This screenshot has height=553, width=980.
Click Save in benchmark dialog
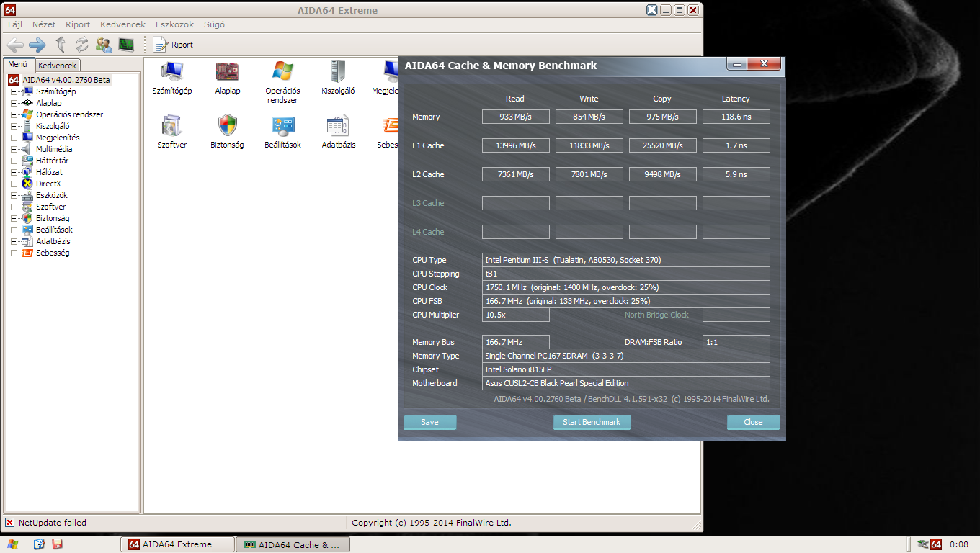(x=429, y=422)
